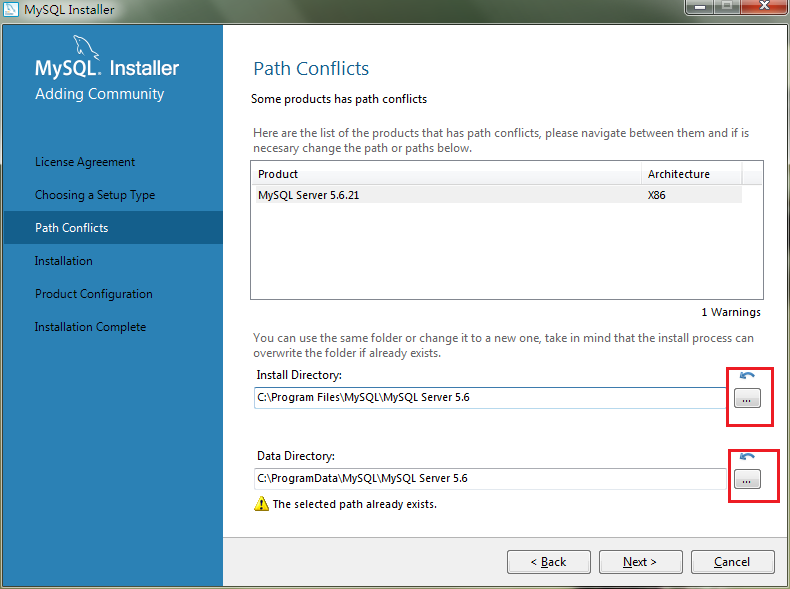Screen dimensions: 790x589
Task: Go back with the Back button
Action: [548, 562]
